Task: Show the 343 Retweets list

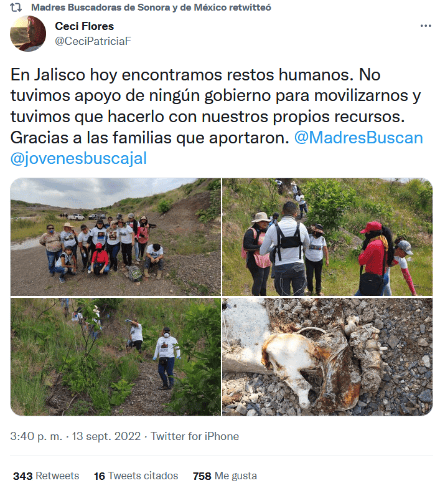Action: (46, 476)
